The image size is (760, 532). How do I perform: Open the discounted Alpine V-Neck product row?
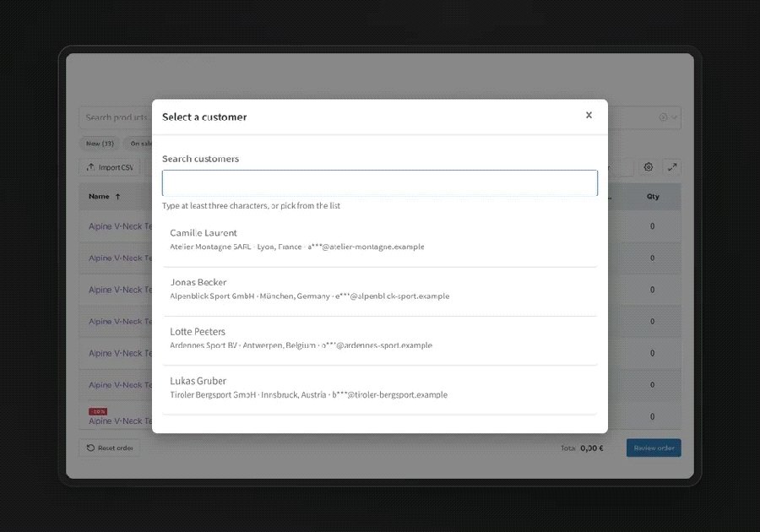click(120, 421)
